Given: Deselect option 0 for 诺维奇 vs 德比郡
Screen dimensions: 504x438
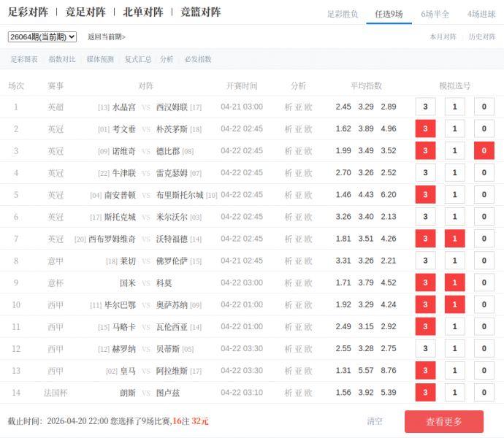Looking at the screenshot, I should [x=484, y=151].
